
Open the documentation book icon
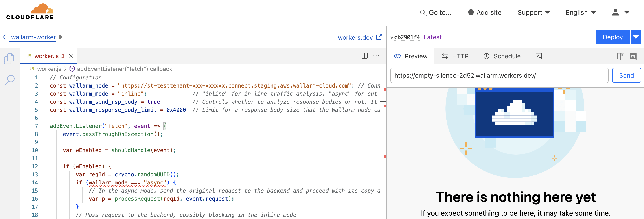point(621,56)
